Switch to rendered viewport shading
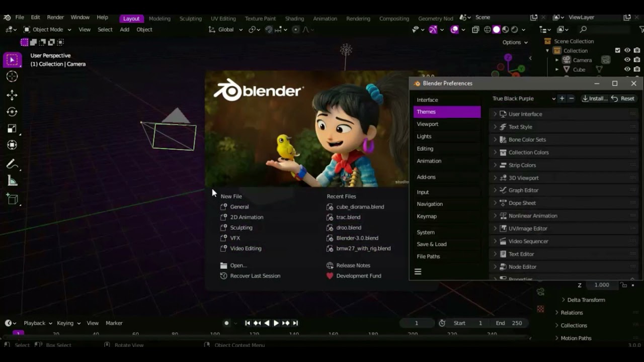Viewport: 644px width, 362px height. pyautogui.click(x=515, y=30)
